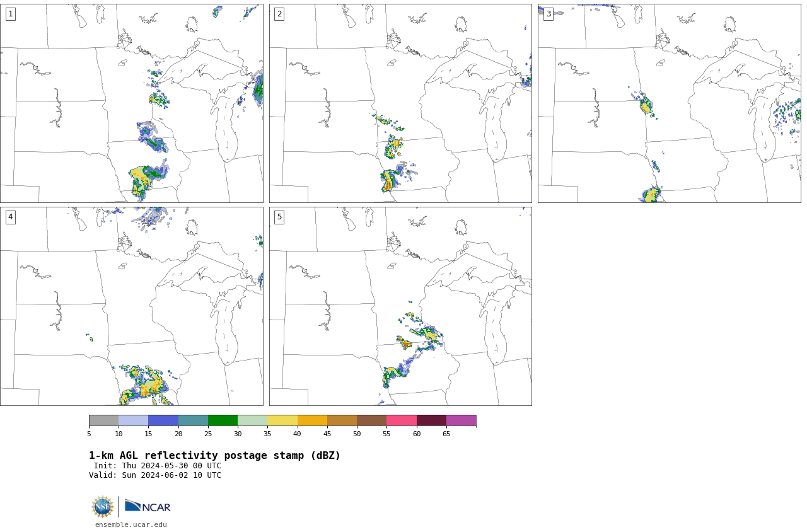Viewport: 807px width, 532px height.
Task: Open ensemble member 1 reflectivity map
Action: [x=131, y=103]
